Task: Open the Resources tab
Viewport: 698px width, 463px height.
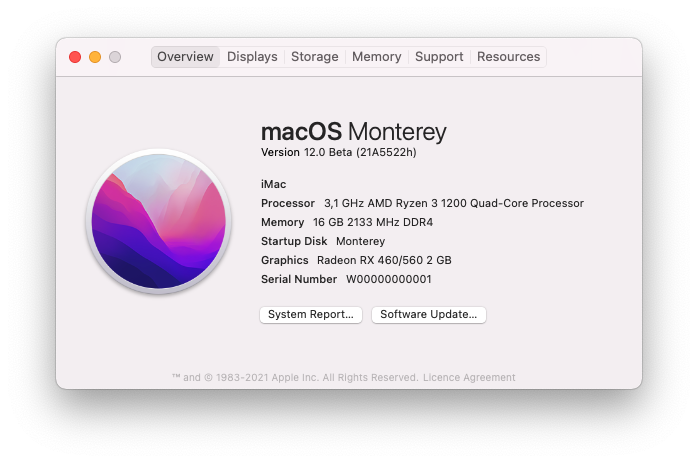Action: click(x=508, y=57)
